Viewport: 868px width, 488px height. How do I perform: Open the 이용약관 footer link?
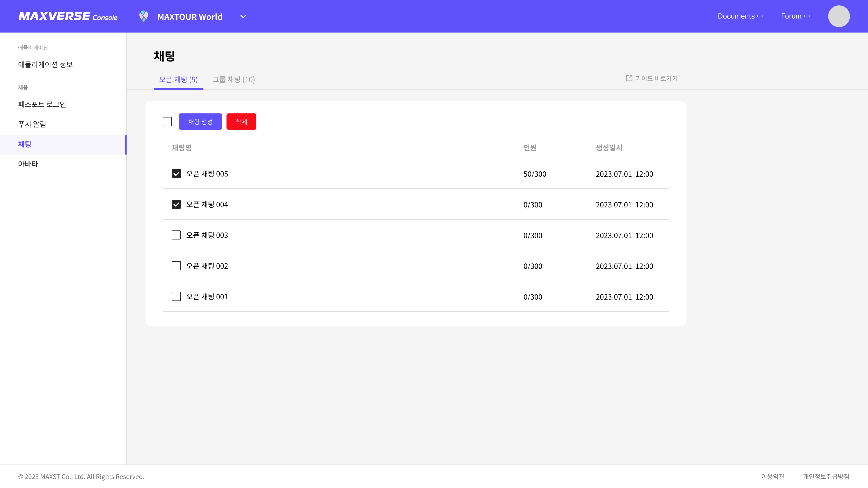click(x=773, y=476)
